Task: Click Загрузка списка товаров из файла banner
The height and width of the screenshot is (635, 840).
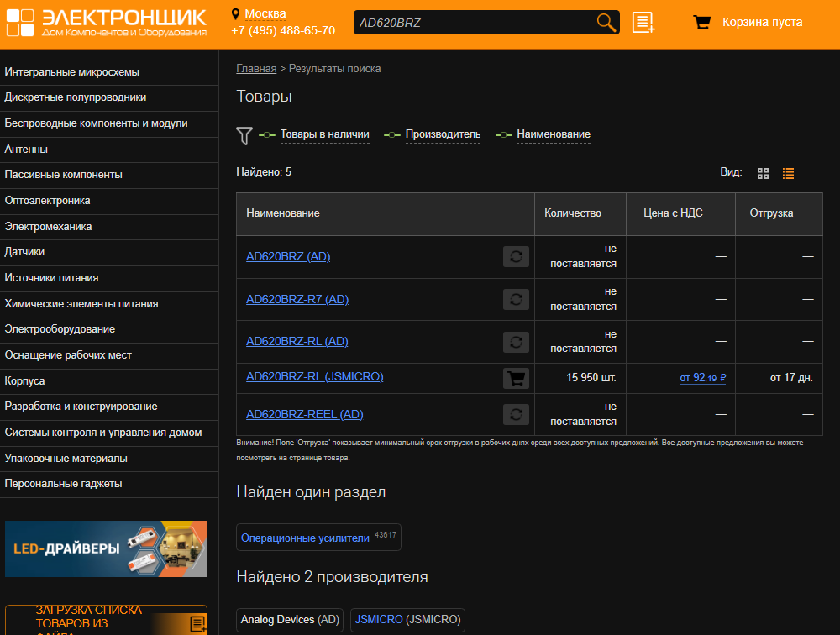Action: pyautogui.click(x=106, y=620)
